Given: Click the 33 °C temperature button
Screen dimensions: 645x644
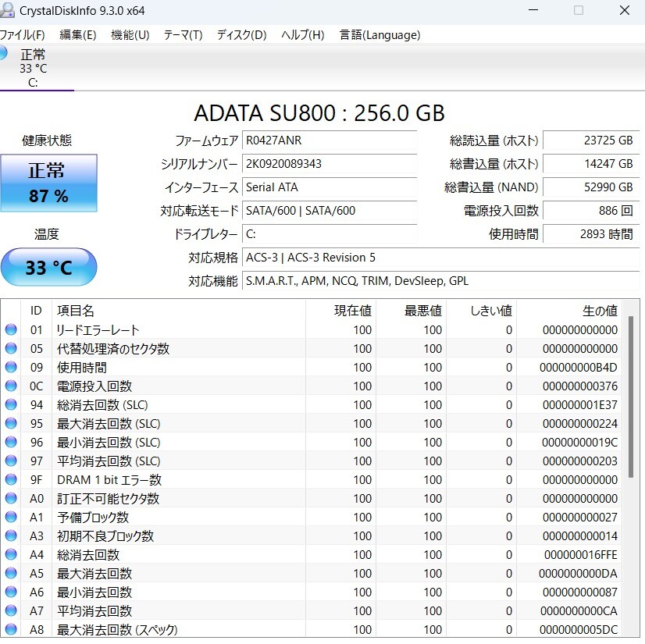Looking at the screenshot, I should click(x=49, y=267).
